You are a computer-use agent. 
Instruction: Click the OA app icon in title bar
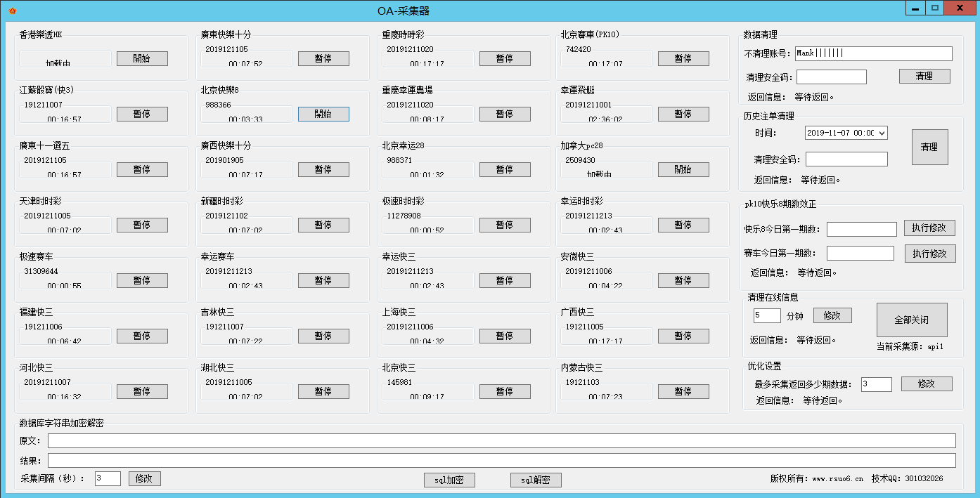click(x=12, y=11)
